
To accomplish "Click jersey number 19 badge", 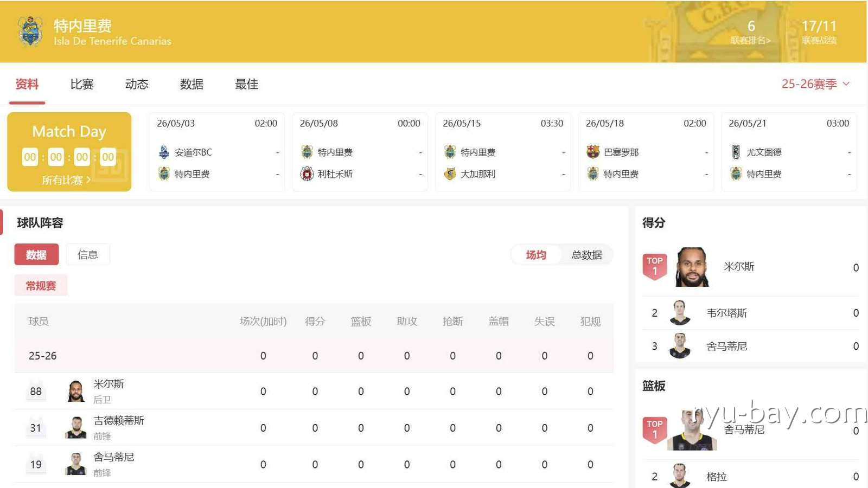I will tap(36, 464).
